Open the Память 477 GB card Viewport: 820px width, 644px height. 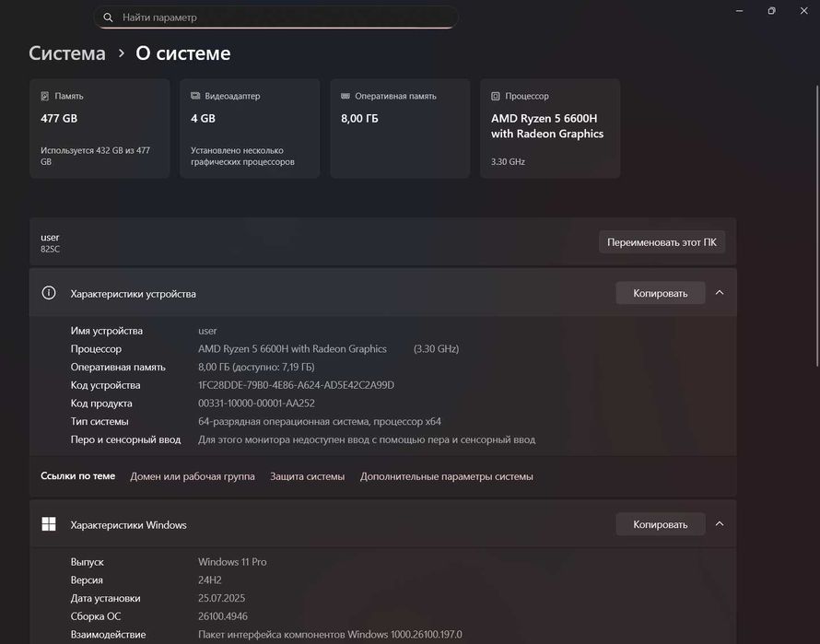click(100, 129)
